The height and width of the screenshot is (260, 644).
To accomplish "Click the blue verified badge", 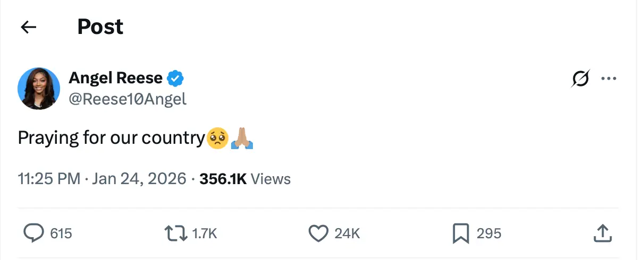I will coord(175,79).
